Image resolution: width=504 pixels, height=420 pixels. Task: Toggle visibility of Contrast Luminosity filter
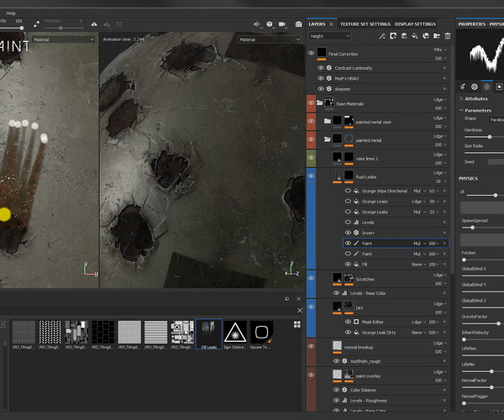pyautogui.click(x=321, y=68)
